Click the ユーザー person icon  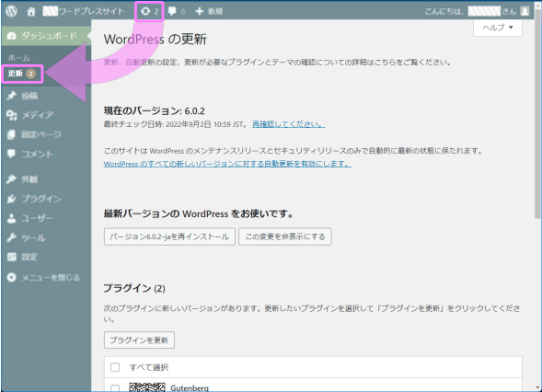click(12, 218)
